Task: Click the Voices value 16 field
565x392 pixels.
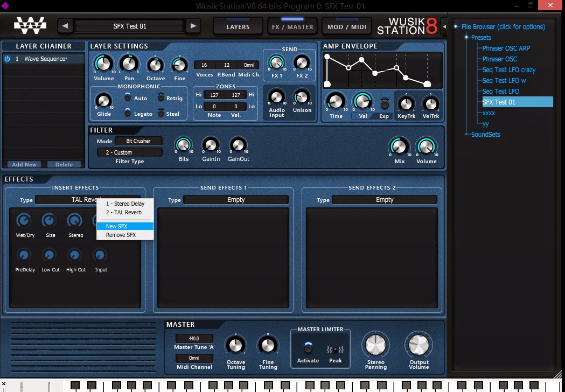Action: coord(204,65)
